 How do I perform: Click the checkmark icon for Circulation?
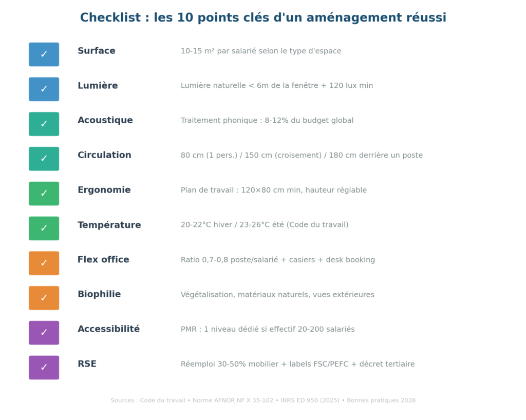pos(44,159)
